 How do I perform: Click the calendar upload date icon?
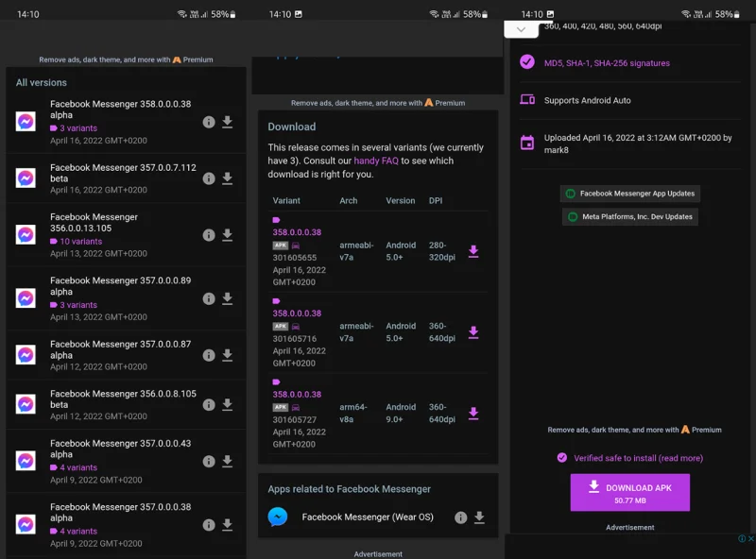527,143
